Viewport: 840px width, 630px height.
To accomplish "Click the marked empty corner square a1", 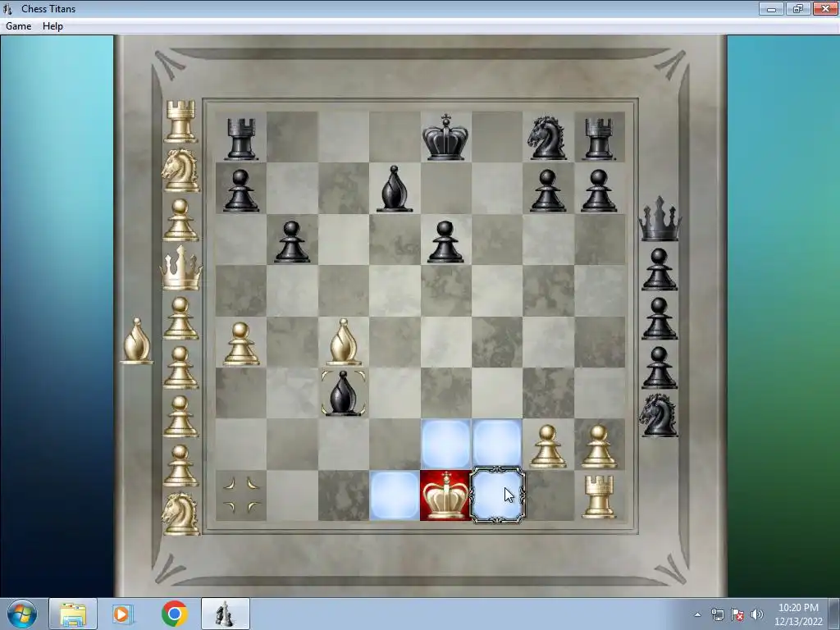I will [x=240, y=495].
